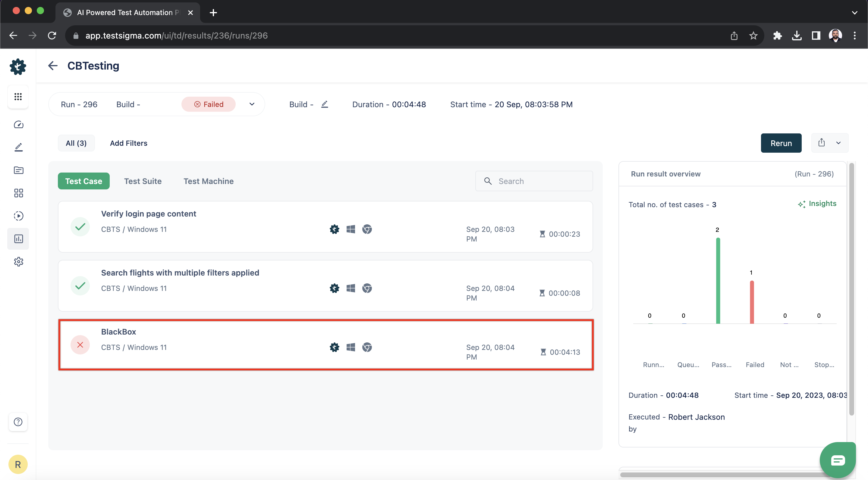
Task: Open the apps grid menu in sidebar
Action: point(18,97)
